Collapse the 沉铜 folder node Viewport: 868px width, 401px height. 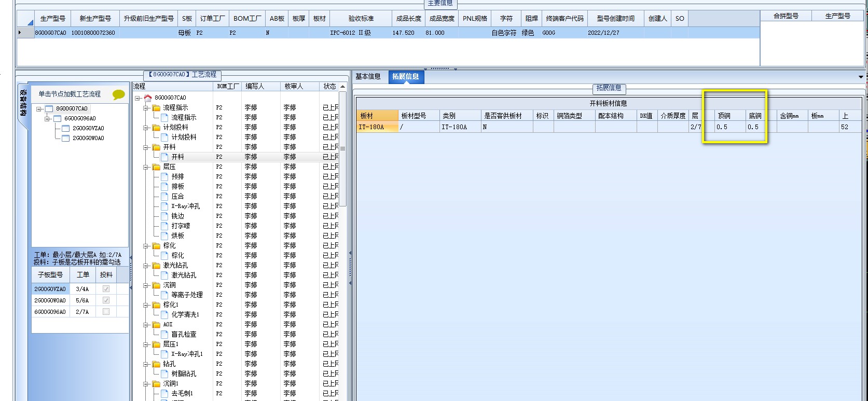[146, 285]
